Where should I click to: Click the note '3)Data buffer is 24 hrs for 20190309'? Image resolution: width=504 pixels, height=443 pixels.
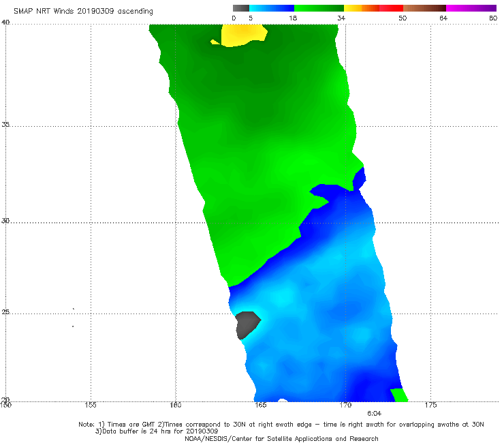[x=157, y=431]
